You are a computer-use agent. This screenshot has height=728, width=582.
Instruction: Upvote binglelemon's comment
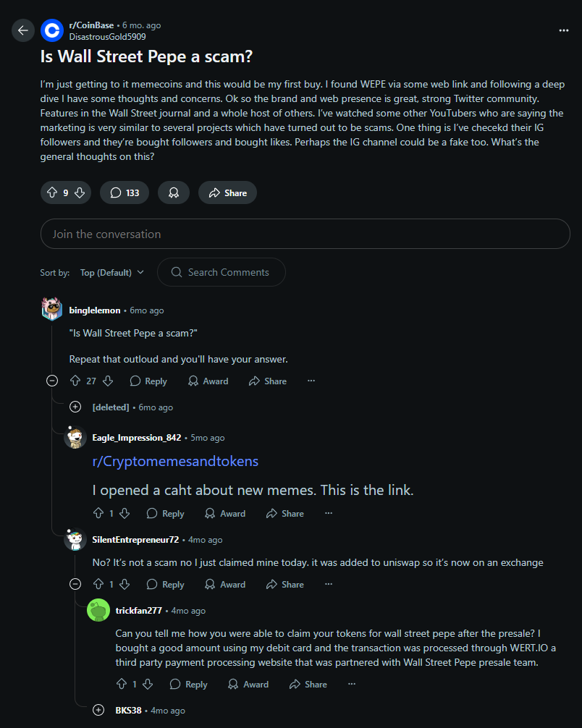click(75, 381)
